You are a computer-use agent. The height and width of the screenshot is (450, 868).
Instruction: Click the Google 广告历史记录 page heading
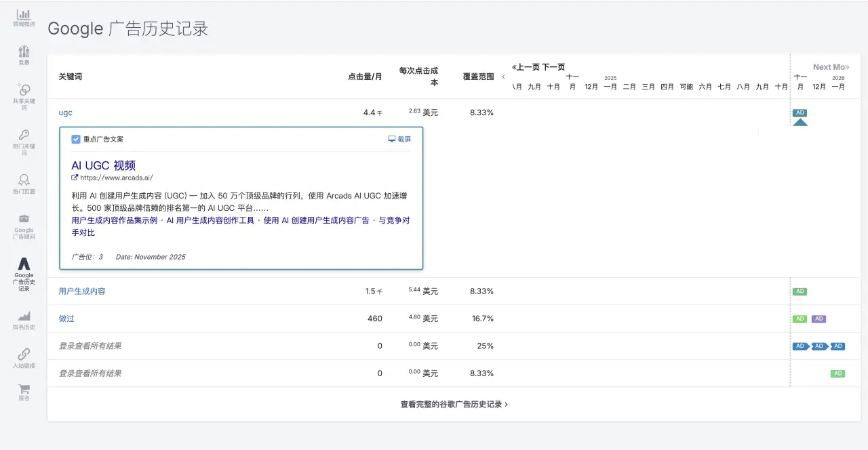coord(127,28)
